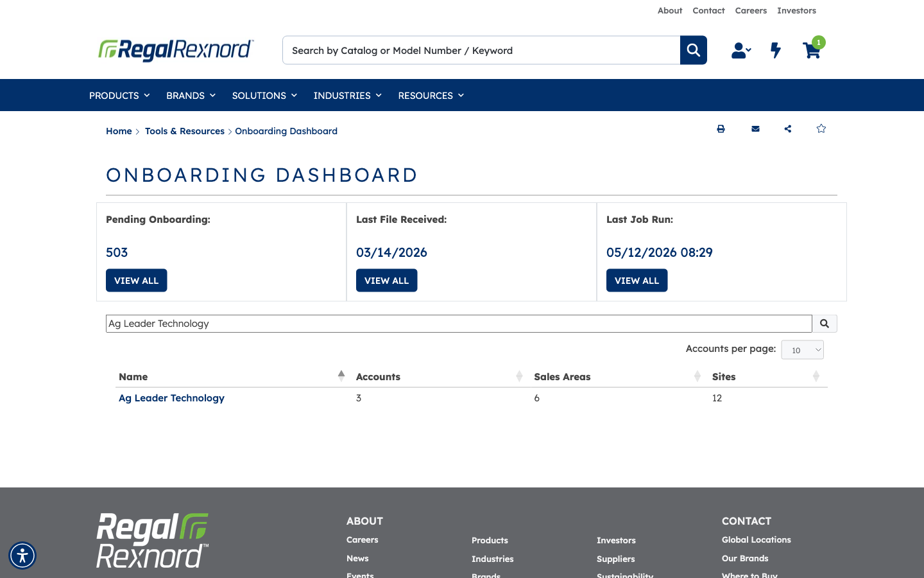The image size is (924, 578).
Task: View all under Last File Received
Action: click(387, 281)
